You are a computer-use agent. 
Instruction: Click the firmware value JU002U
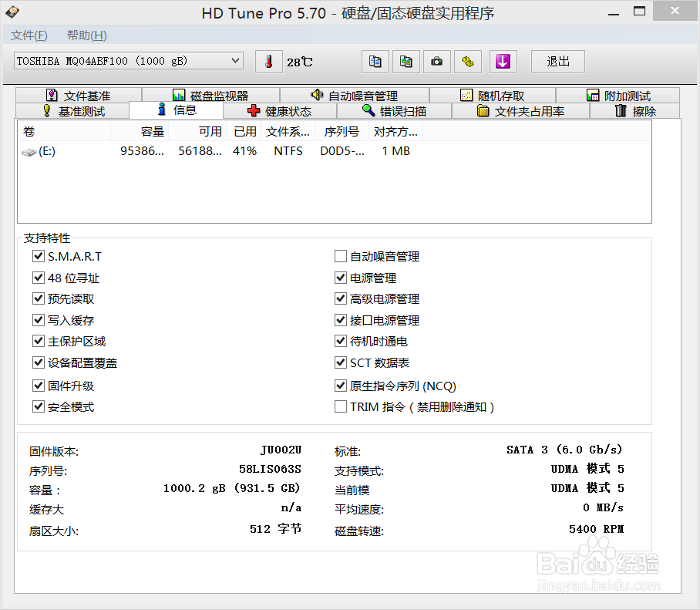(281, 450)
